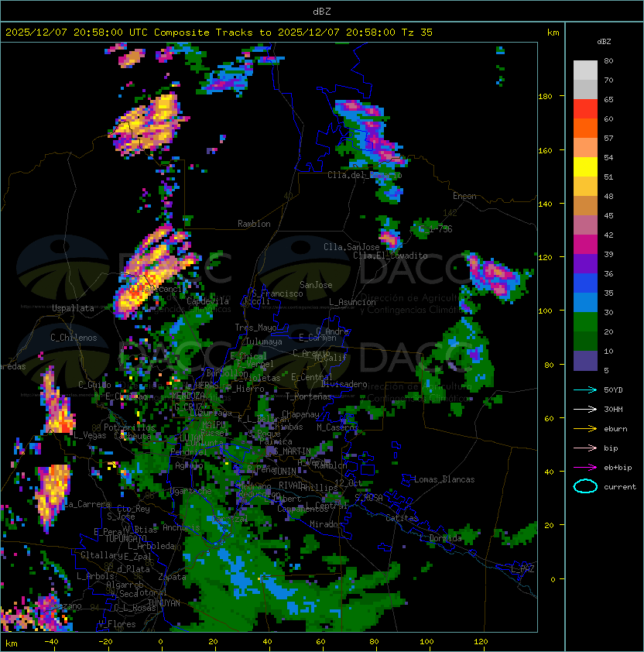Viewport: 644px width, 652px height.
Task: Click the Lomas 12_Oct place label
Action: (348, 483)
